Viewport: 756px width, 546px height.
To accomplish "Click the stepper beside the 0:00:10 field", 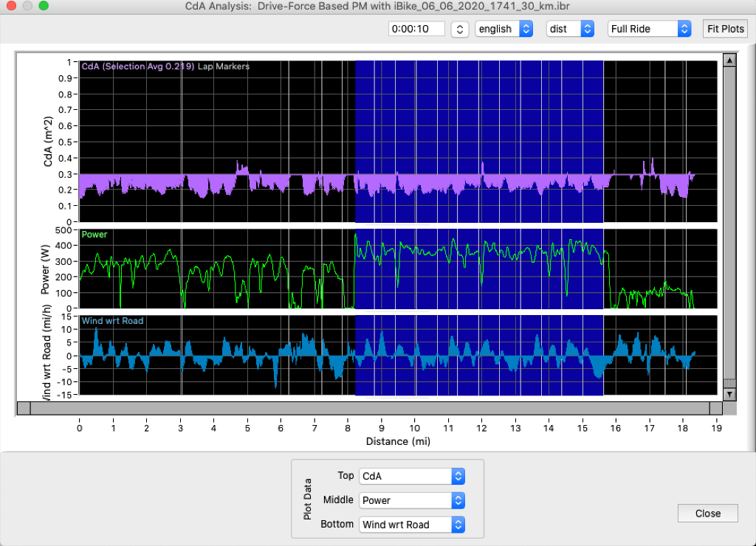I will pyautogui.click(x=459, y=29).
